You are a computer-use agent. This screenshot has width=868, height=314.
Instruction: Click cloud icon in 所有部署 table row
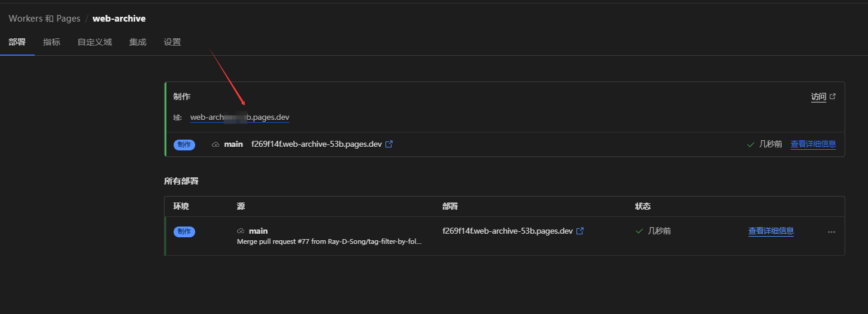tap(241, 231)
